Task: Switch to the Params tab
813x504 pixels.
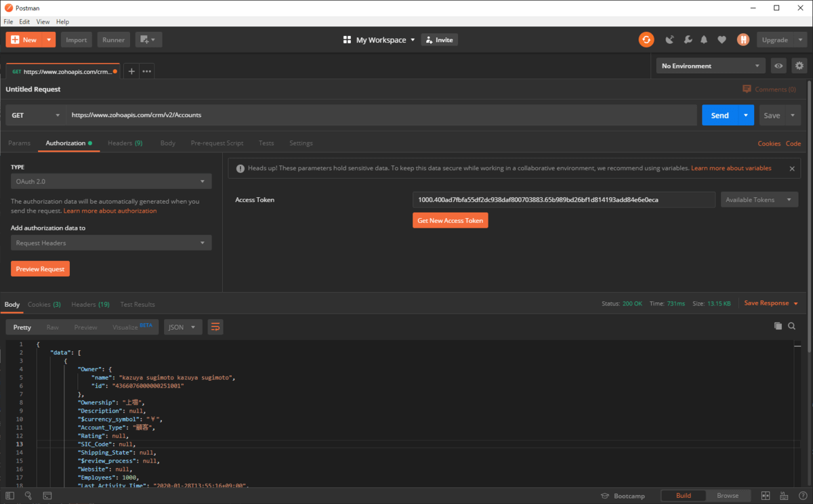Action: [19, 143]
